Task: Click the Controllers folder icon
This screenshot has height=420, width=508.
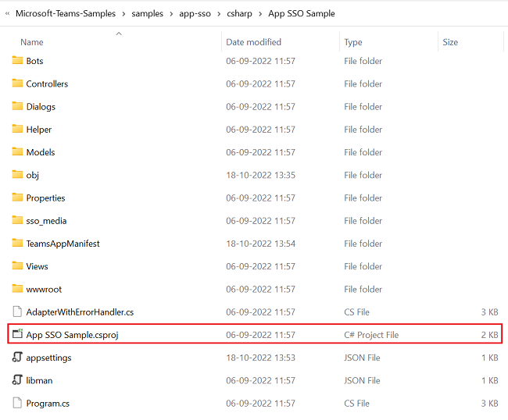Action: [x=17, y=84]
